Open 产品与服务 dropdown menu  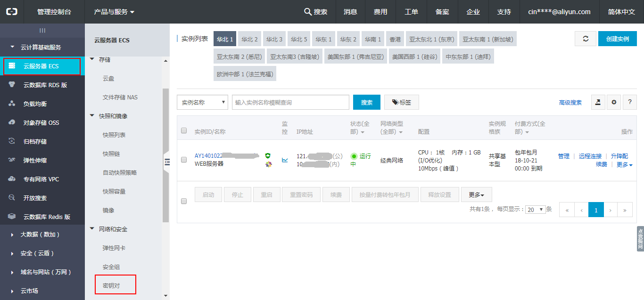[114, 12]
